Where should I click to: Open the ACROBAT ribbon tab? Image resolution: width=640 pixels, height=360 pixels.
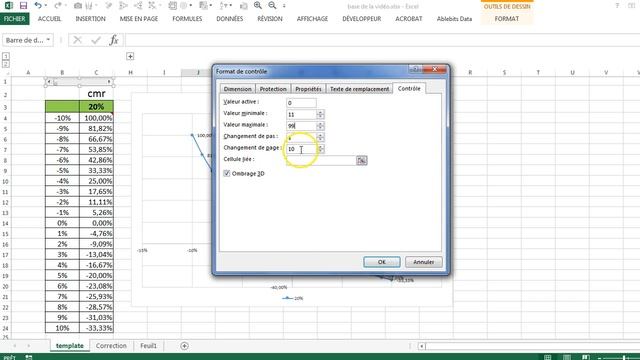pos(409,19)
